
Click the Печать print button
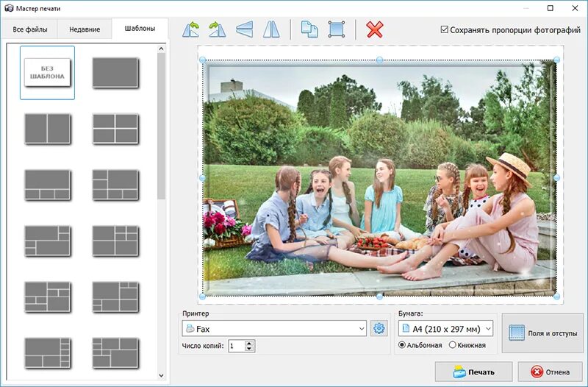(x=473, y=372)
